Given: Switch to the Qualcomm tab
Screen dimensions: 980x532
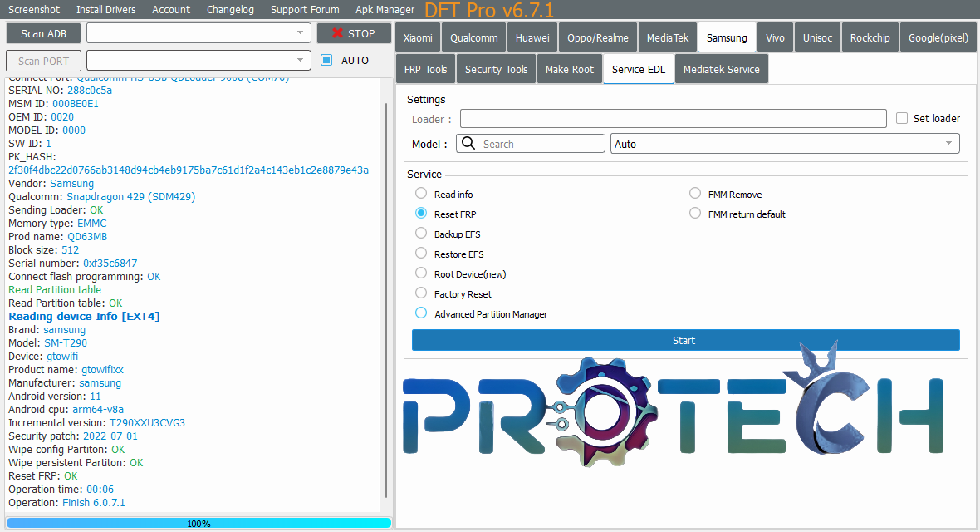Looking at the screenshot, I should pos(473,37).
